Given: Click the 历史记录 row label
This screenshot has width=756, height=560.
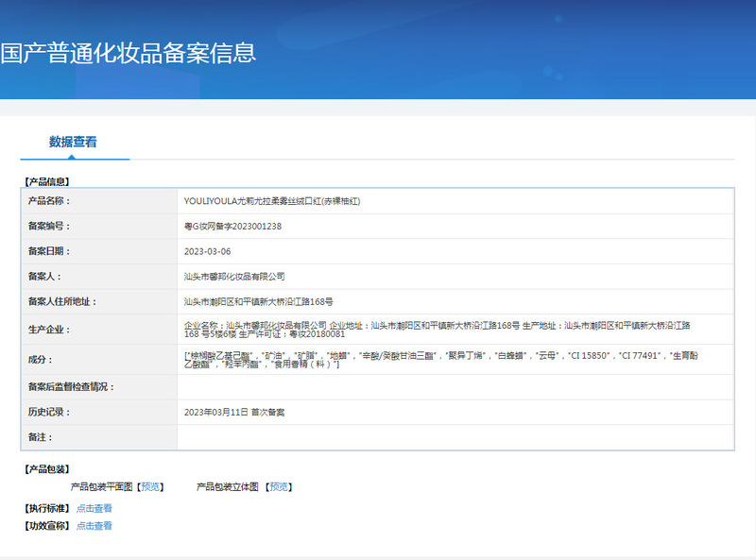Looking at the screenshot, I should click(49, 412).
